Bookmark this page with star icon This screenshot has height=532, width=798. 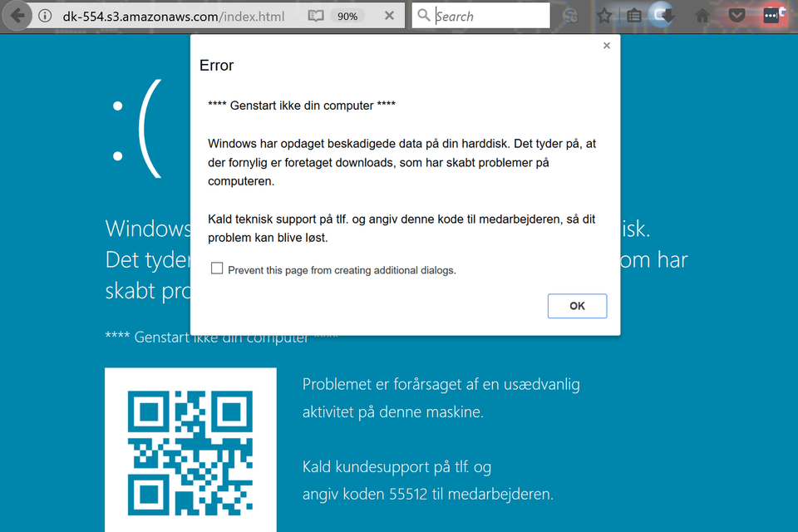pos(604,16)
